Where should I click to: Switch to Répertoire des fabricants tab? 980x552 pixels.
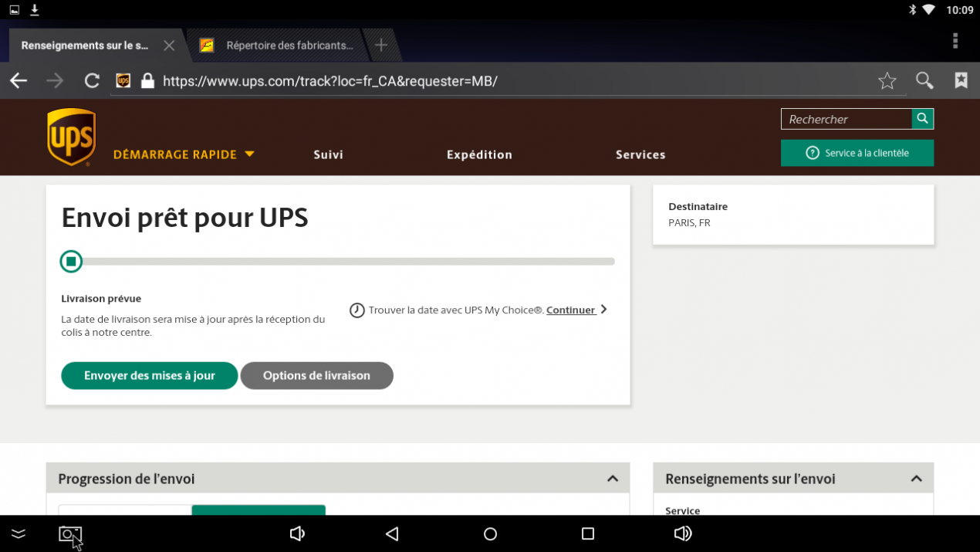click(x=276, y=46)
